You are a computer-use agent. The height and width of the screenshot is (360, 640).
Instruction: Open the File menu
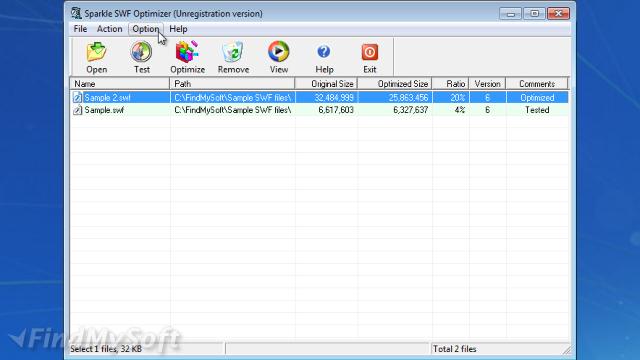[x=80, y=29]
